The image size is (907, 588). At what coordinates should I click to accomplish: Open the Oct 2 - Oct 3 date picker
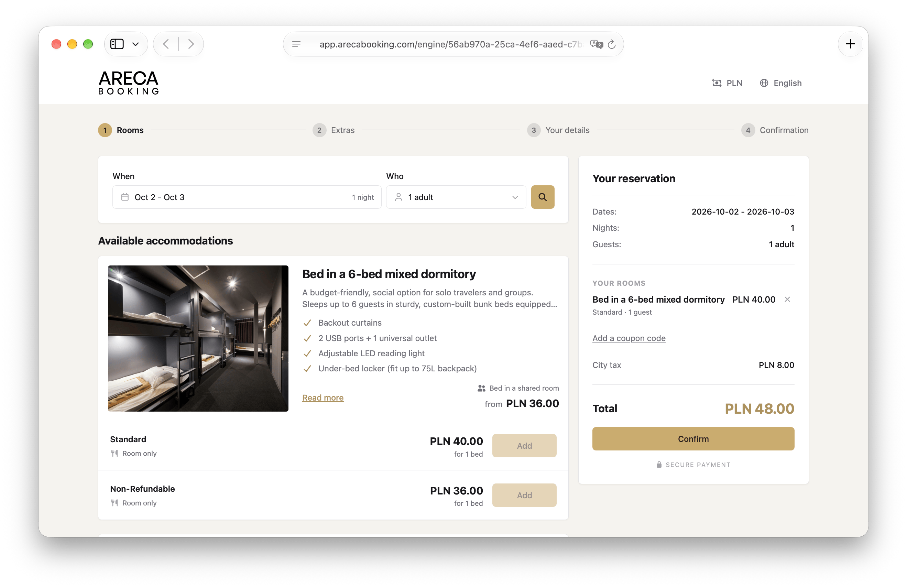point(247,197)
